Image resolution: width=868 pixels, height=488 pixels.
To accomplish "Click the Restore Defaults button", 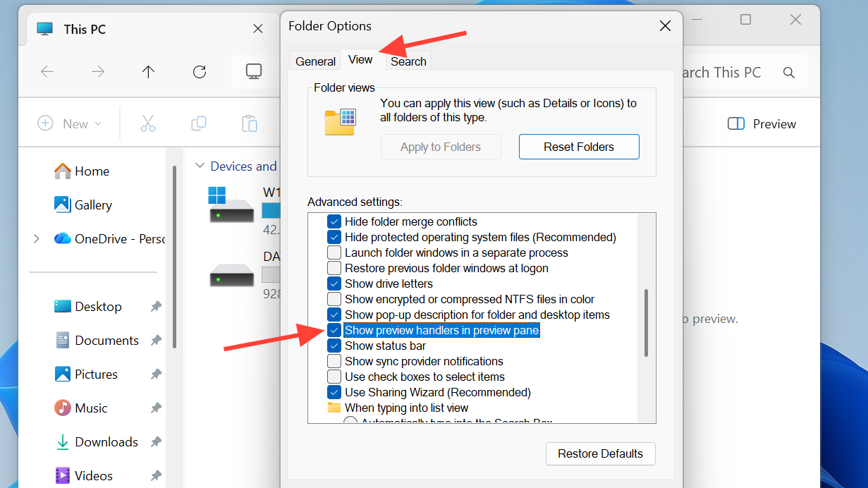I will (x=600, y=453).
